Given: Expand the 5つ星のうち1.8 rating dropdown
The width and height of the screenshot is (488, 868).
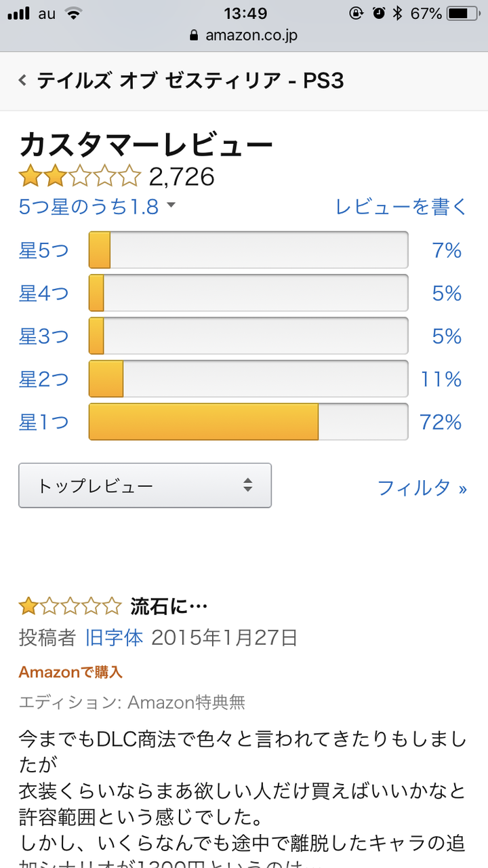Looking at the screenshot, I should pyautogui.click(x=97, y=207).
